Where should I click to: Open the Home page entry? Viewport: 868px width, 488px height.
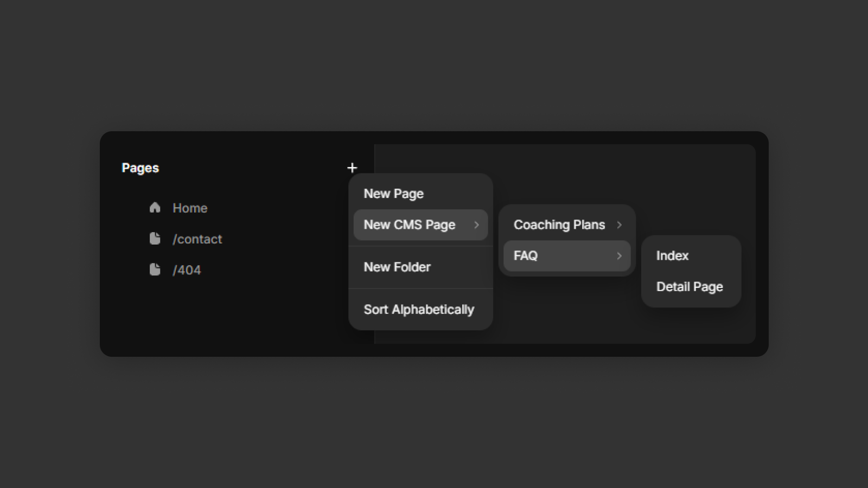tap(189, 208)
